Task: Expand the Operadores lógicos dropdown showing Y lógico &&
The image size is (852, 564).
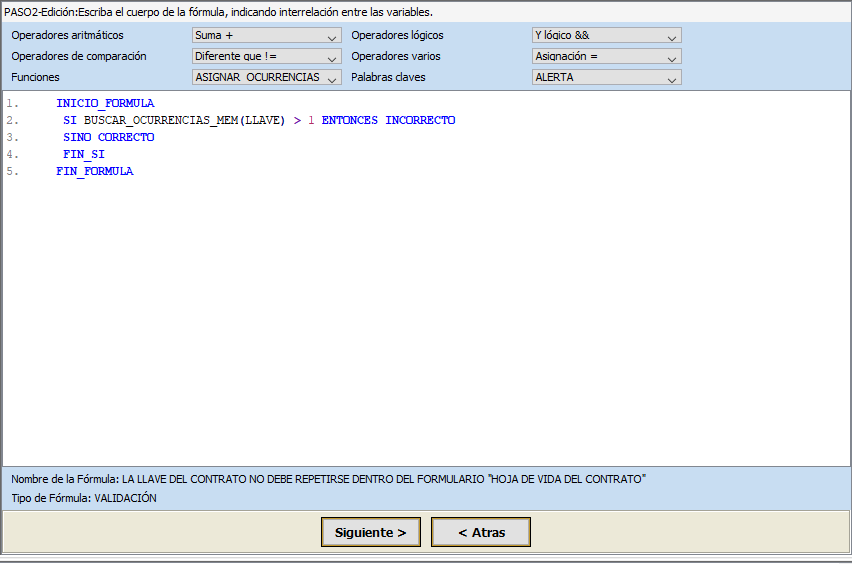Action: click(x=606, y=36)
